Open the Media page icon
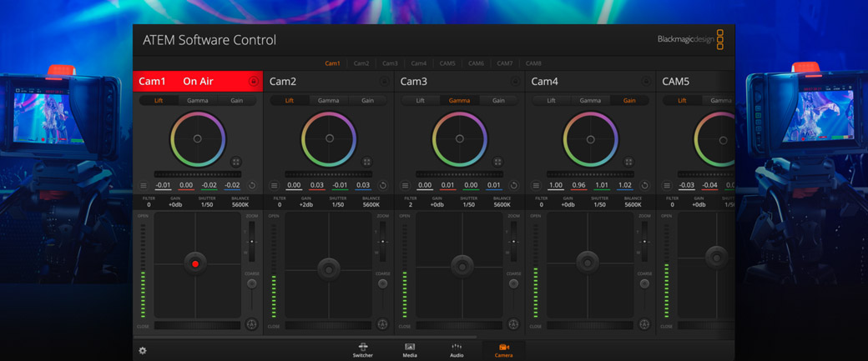The width and height of the screenshot is (868, 361). pos(410,349)
